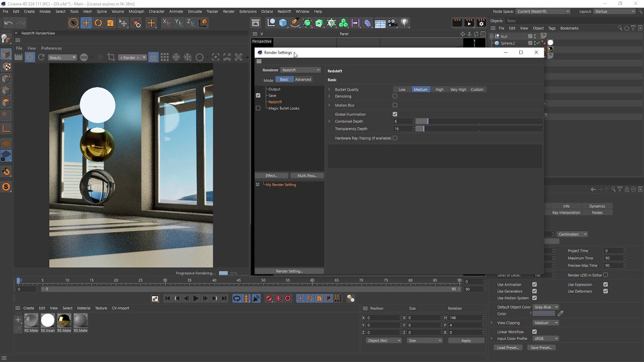The height and width of the screenshot is (362, 644).
Task: Activate the Scale tool in top toolbar
Action: click(110, 23)
